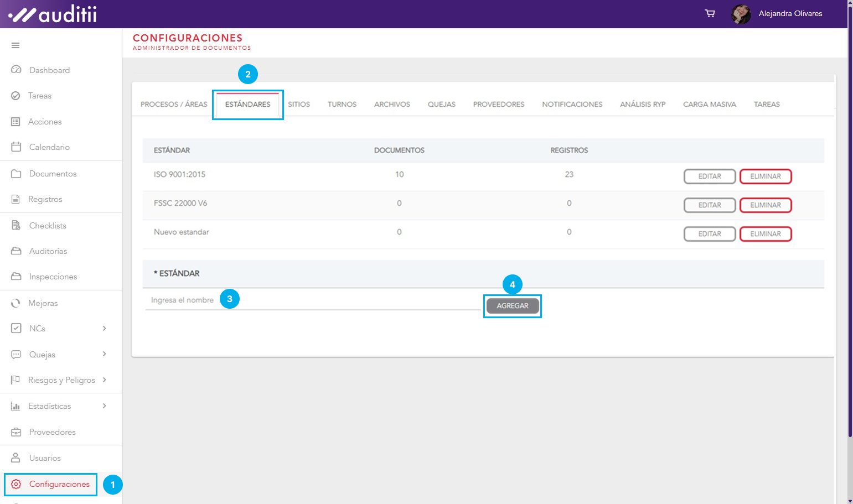This screenshot has width=853, height=504.
Task: Expand the Quejas sidebar chevron
Action: [105, 354]
